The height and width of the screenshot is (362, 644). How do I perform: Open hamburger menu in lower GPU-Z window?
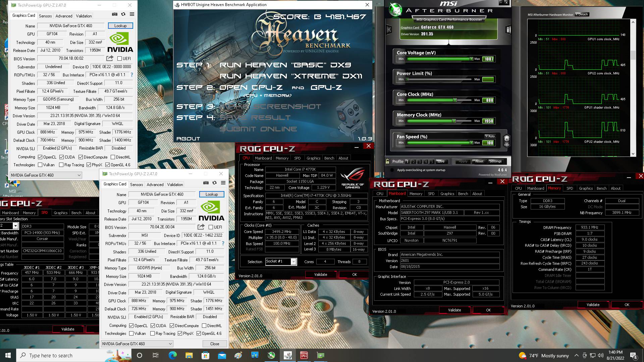click(223, 183)
